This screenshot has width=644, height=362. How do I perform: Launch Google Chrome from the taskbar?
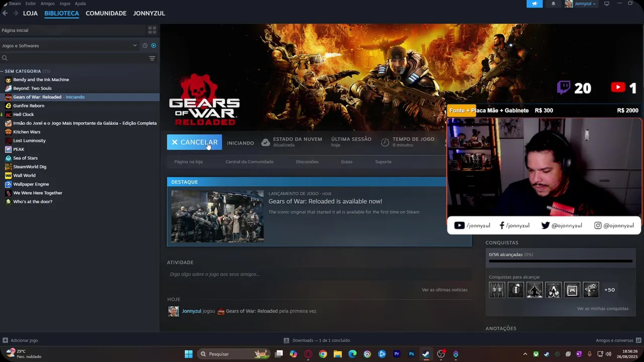[x=323, y=354]
